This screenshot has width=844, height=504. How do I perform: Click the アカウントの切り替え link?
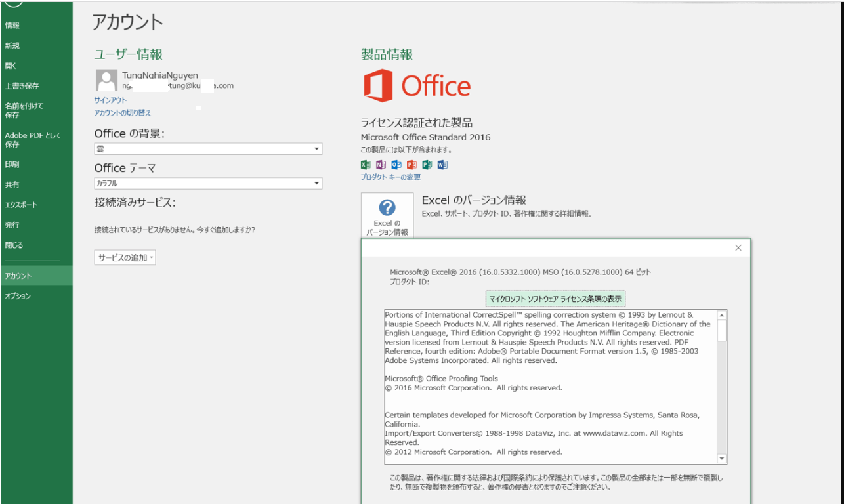click(123, 113)
